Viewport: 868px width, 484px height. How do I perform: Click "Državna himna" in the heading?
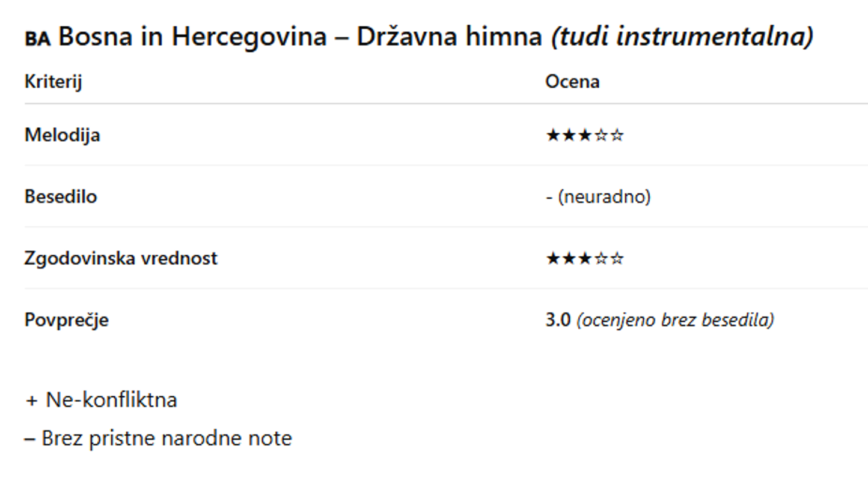click(449, 37)
